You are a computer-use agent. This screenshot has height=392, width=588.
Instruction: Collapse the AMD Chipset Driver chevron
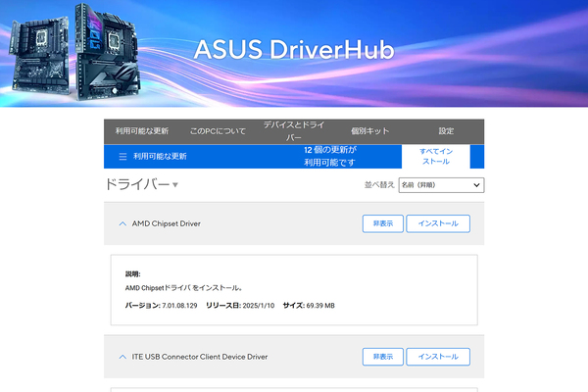tap(122, 223)
